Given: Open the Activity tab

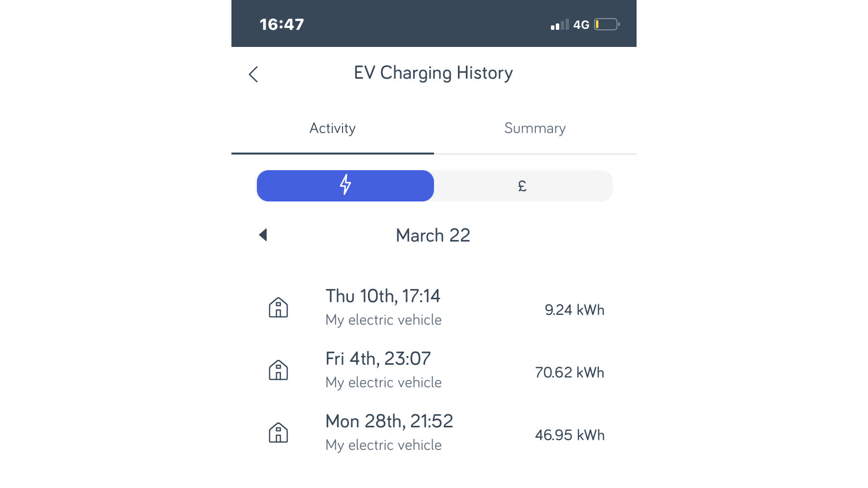Looking at the screenshot, I should tap(333, 129).
